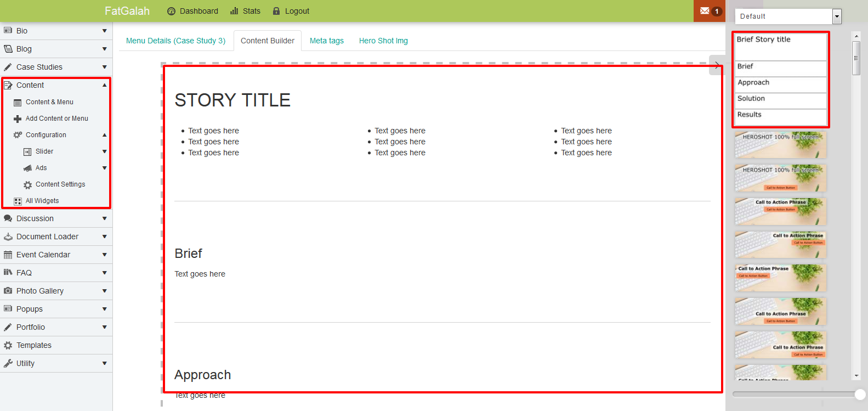Expand the Blog menu arrow
This screenshot has height=411, width=868.
pyautogui.click(x=104, y=49)
